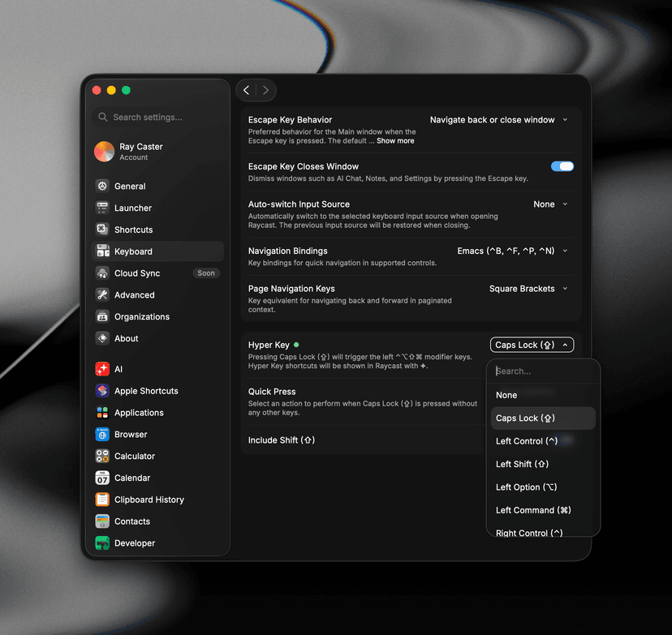This screenshot has height=635, width=672.
Task: Click the Include Shift (⇧) label
Action: click(281, 440)
